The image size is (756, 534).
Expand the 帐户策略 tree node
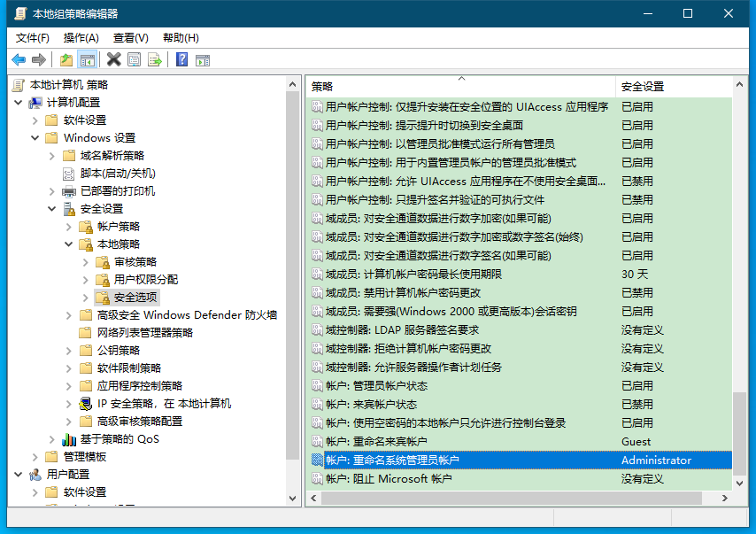(69, 227)
